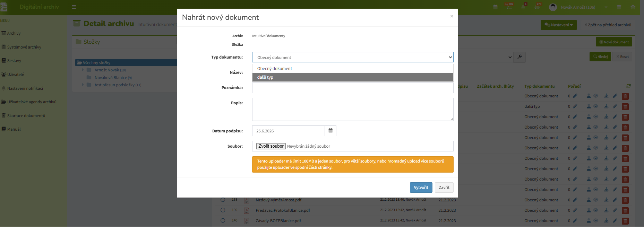The height and width of the screenshot is (227, 644).
Task: Download PredavaciProtokolBlanice.pdf
Action: point(606,210)
